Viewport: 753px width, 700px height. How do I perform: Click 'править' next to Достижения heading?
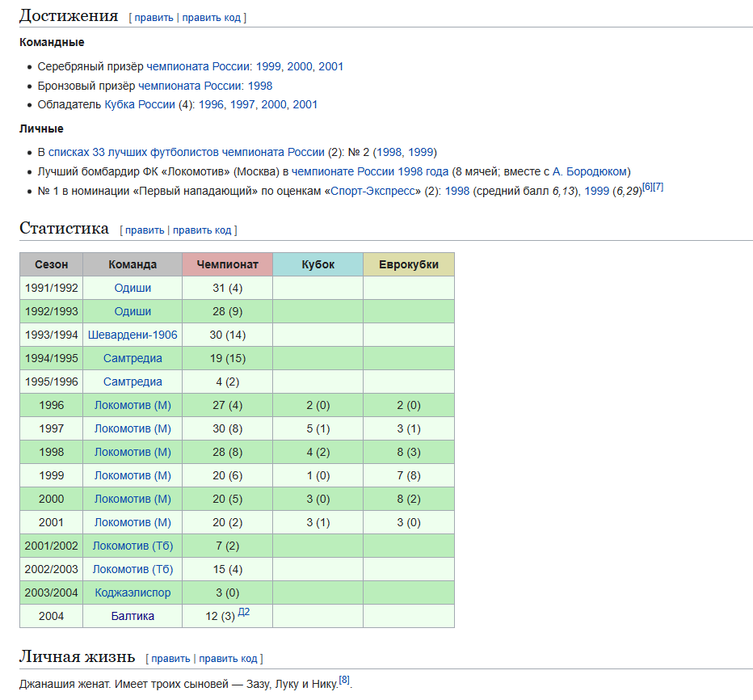154,18
